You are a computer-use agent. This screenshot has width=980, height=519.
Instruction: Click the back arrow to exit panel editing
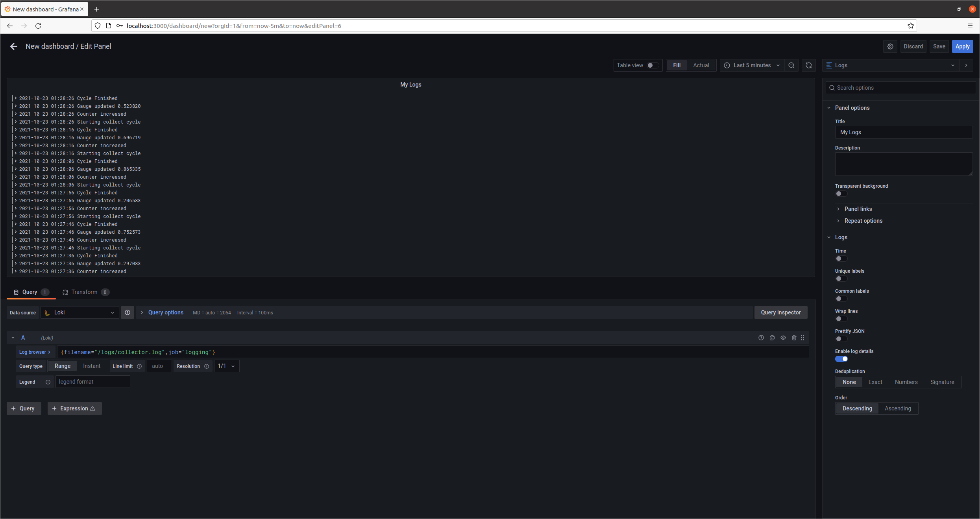point(14,46)
